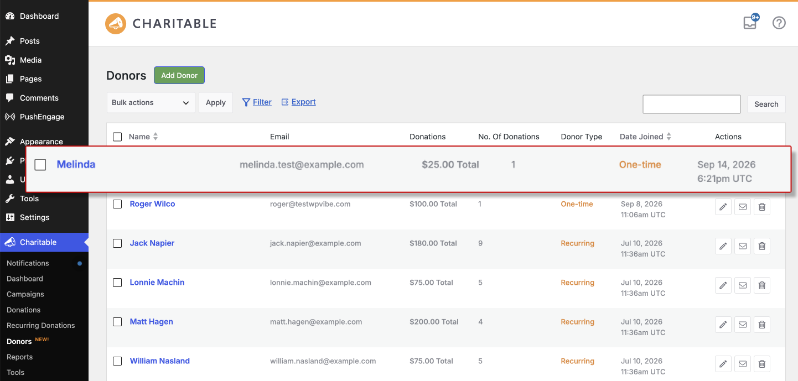The width and height of the screenshot is (798, 381).
Task: Open Donations in Charitable submenu
Action: pyautogui.click(x=23, y=310)
